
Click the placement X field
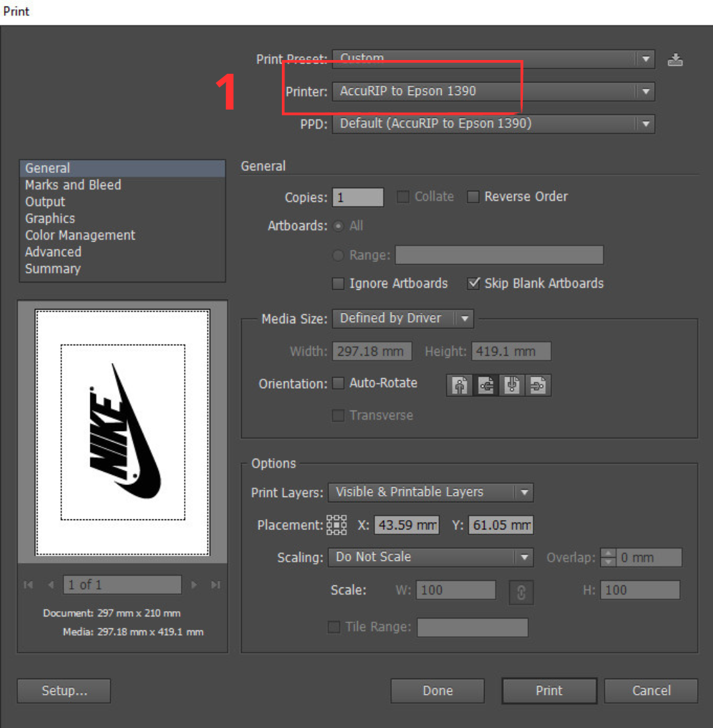407,525
